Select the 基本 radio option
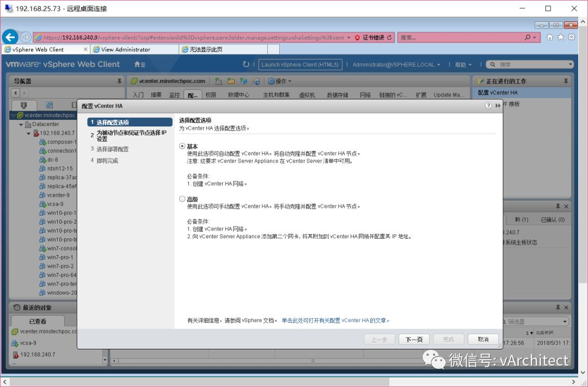The height and width of the screenshot is (387, 588). 182,146
